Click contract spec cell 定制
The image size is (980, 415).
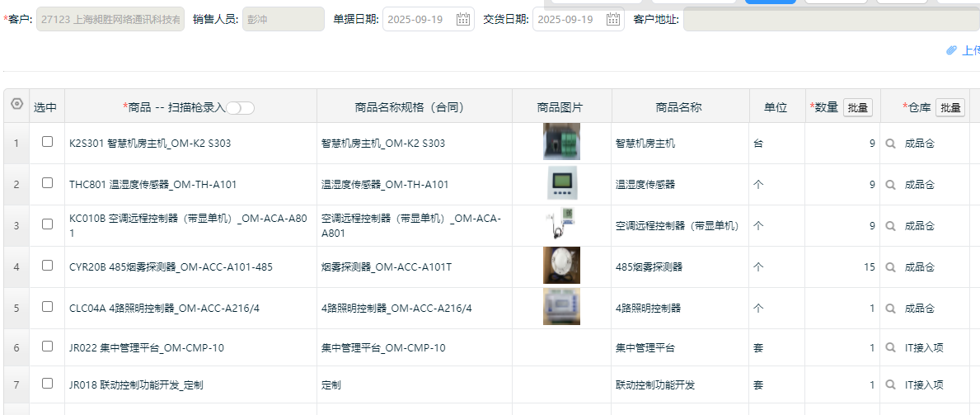(x=415, y=385)
